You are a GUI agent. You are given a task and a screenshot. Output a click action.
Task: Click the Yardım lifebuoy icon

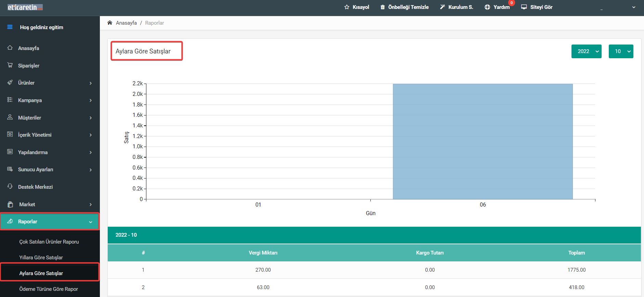tap(487, 7)
